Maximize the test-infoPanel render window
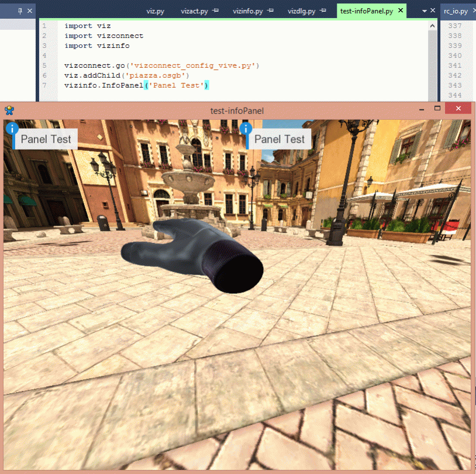Image resolution: width=476 pixels, height=474 pixels. point(437,109)
